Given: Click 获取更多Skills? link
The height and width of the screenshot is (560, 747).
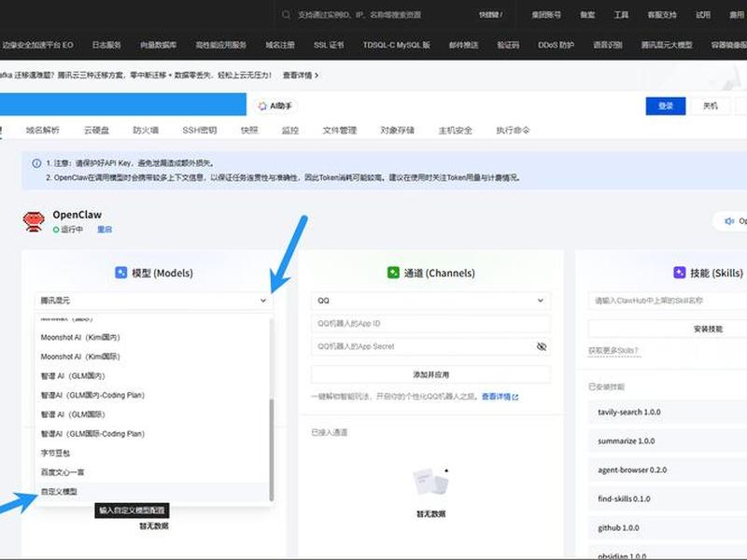Looking at the screenshot, I should point(613,351).
